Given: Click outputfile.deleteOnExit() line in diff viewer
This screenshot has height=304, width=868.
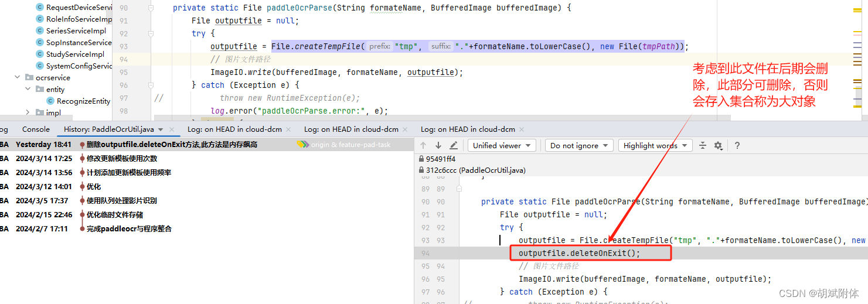Looking at the screenshot, I should coord(580,253).
